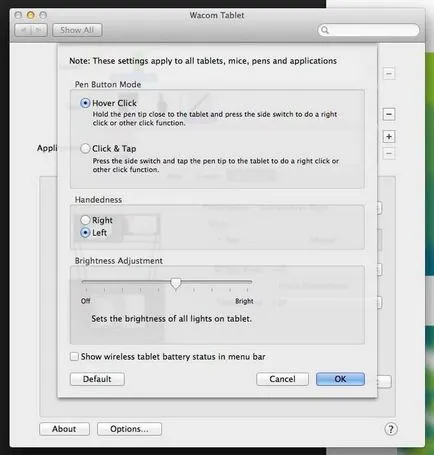Image resolution: width=434 pixels, height=455 pixels.
Task: Click the search field in toolbar
Action: coord(369,30)
